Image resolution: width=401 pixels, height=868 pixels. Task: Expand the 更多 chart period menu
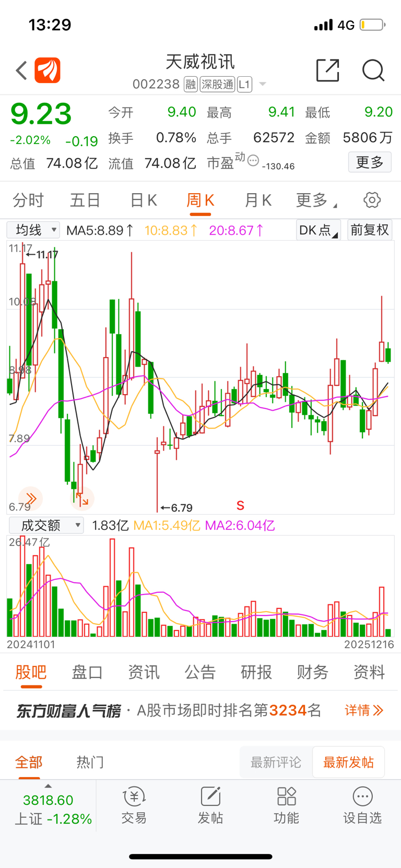click(316, 200)
